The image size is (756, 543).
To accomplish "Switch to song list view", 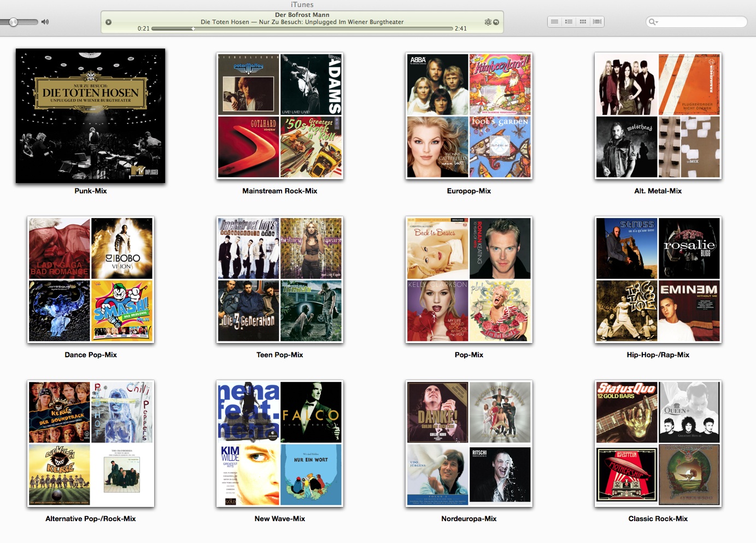I will [554, 22].
